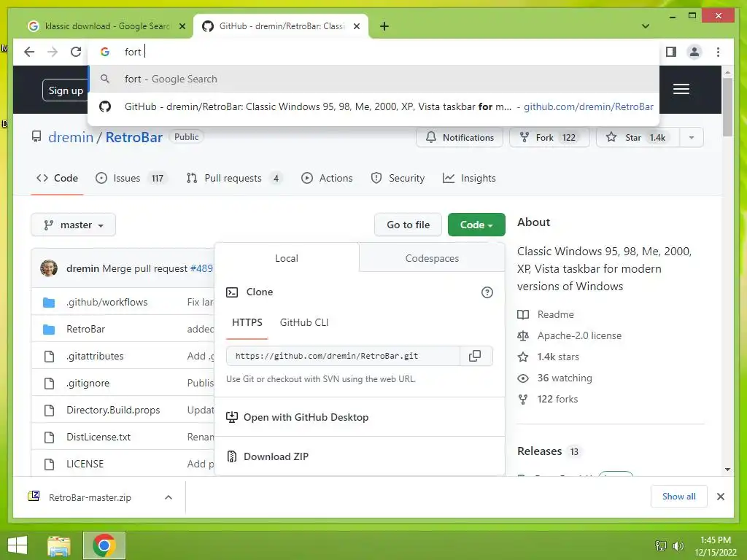Choose the GitHub CLI clone option

pyautogui.click(x=304, y=323)
